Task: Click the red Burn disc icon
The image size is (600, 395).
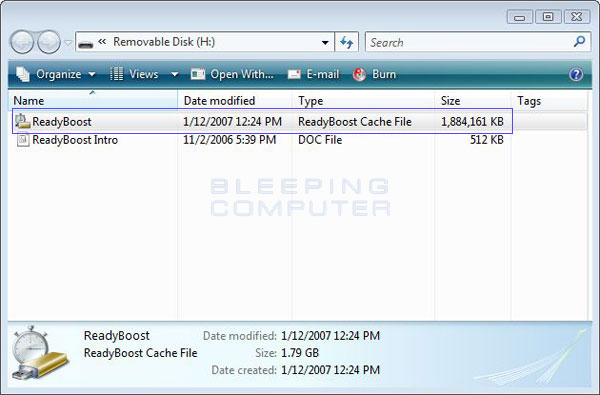Action: click(x=359, y=74)
